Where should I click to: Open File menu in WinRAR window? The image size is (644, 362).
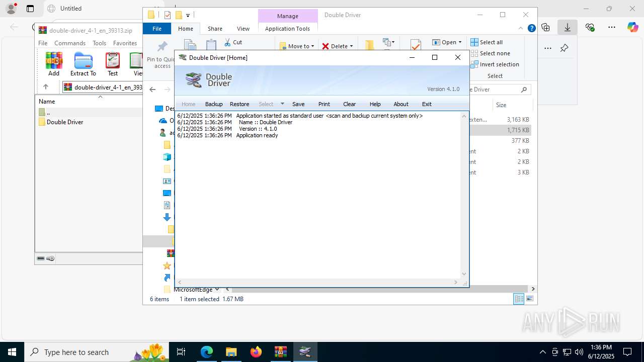(x=43, y=43)
